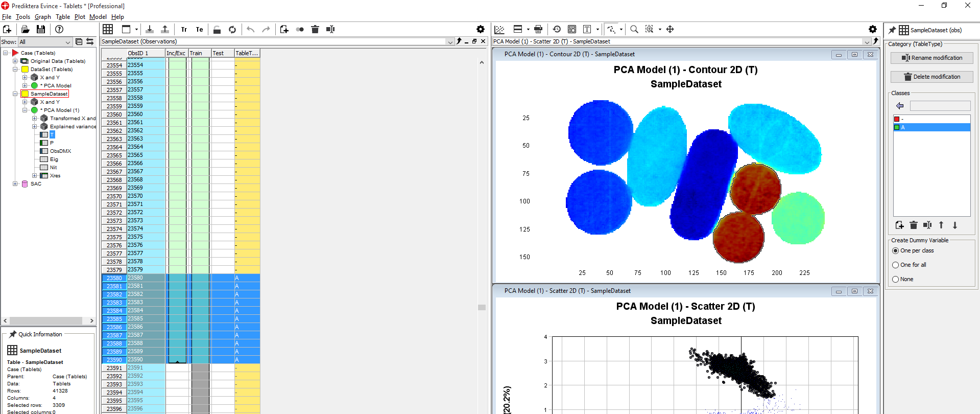The image size is (980, 414).
Task: Select the four-arrow pan tool in plot toolbar
Action: (670, 30)
